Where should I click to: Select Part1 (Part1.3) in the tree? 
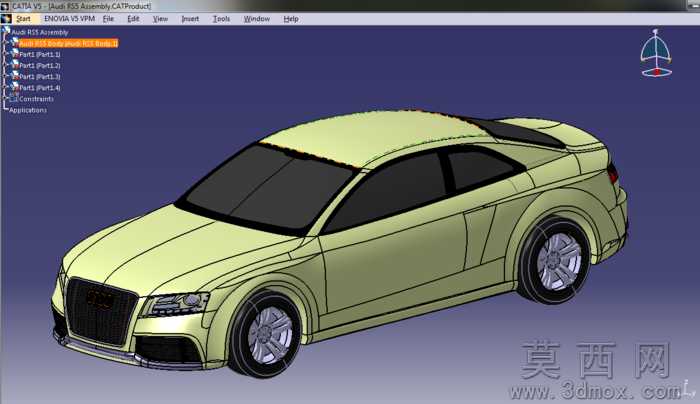click(40, 77)
